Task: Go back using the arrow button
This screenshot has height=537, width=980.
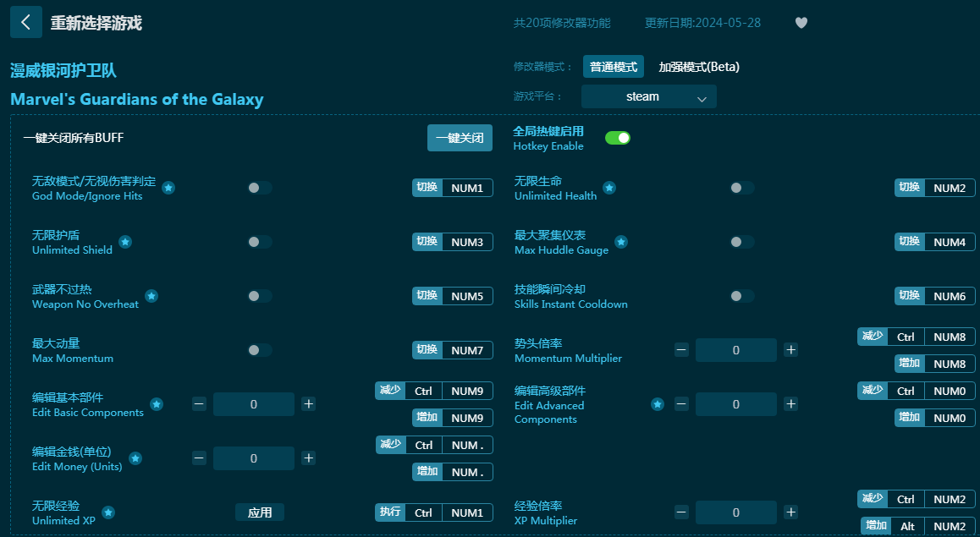Action: [26, 23]
